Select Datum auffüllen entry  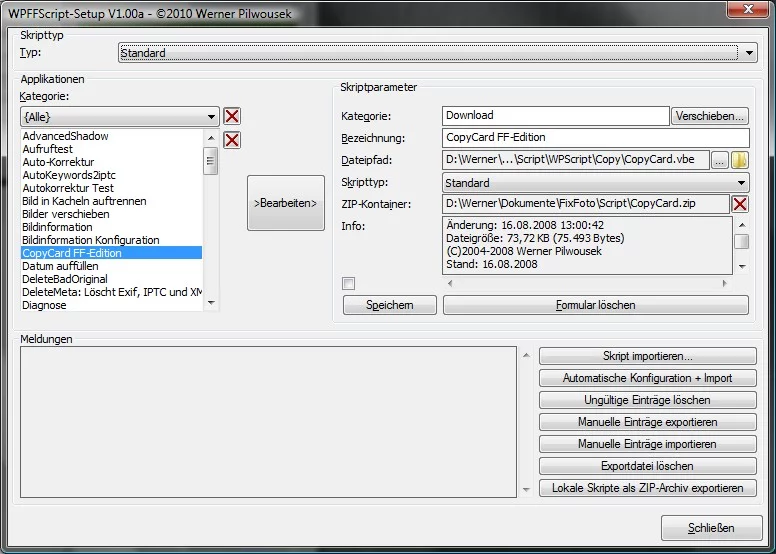pyautogui.click(x=112, y=266)
